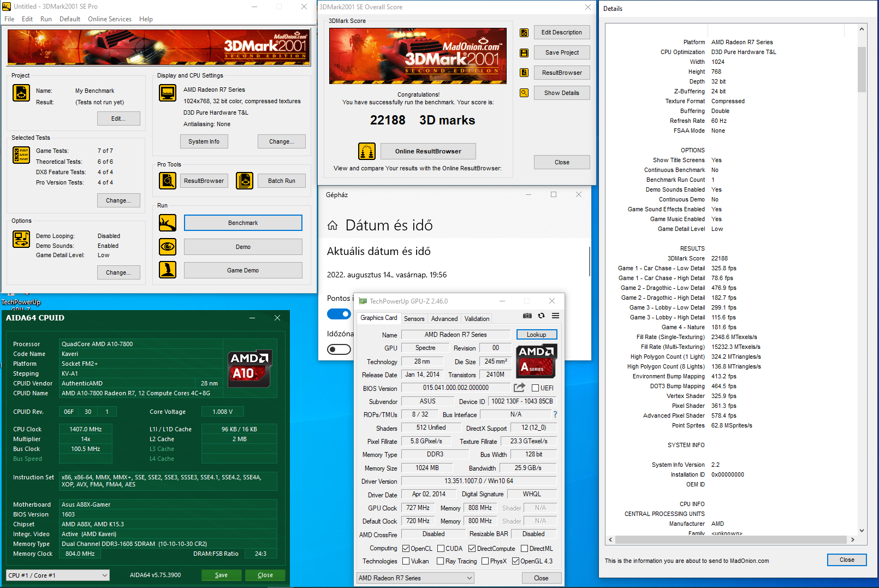Toggle the OpenGL 4.3 checkbox
879x588 pixels.
(515, 561)
